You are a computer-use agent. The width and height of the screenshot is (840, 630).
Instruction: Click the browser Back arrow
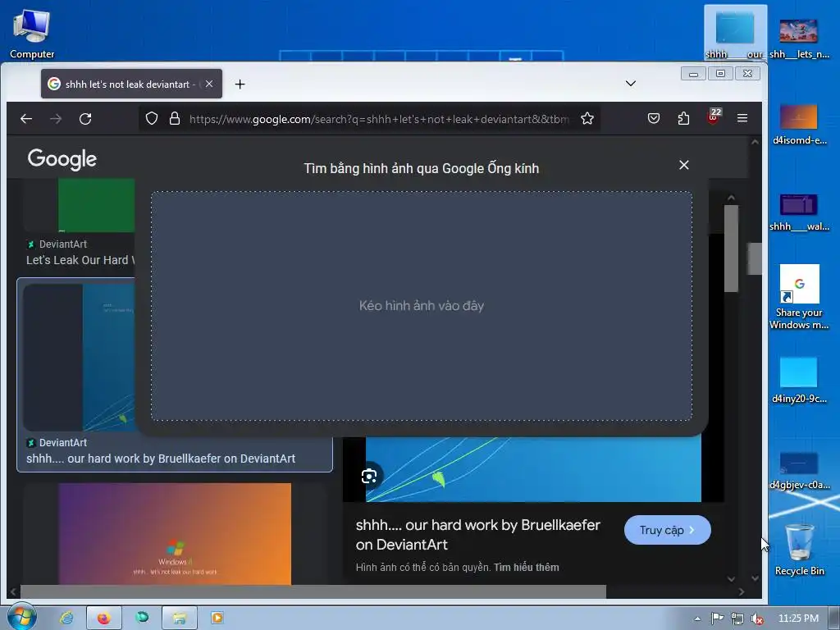25,118
